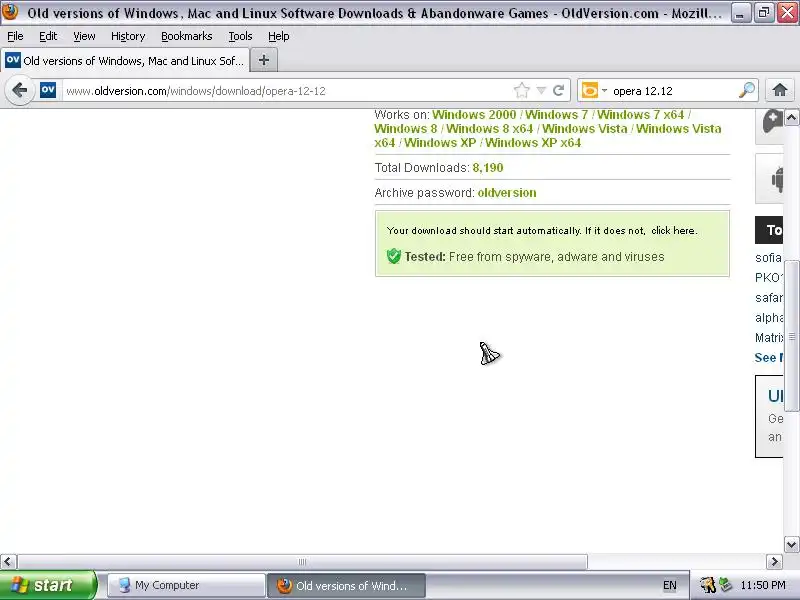Click the 'click here' download link
Screen dimensions: 800x600
coord(673,231)
